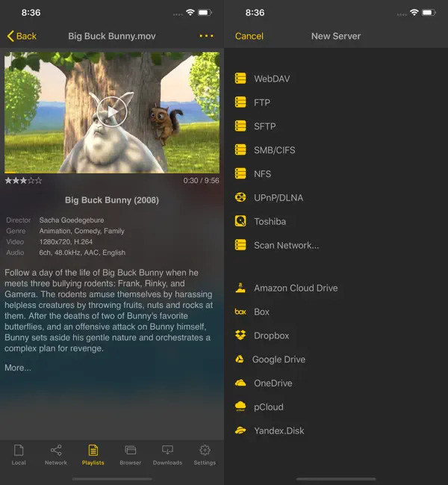Viewport: 448px width, 485px height.
Task: Switch to the Network tab
Action: [x=56, y=454]
